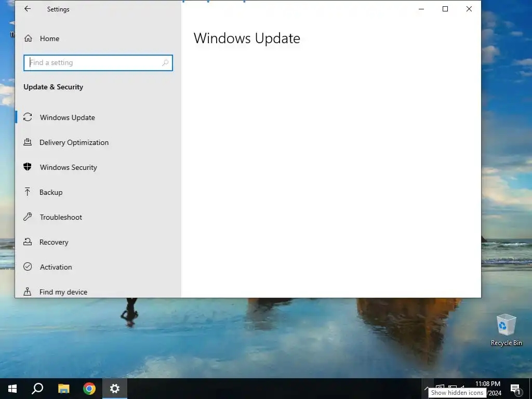Click the Activation checkmark circle icon

(x=28, y=267)
